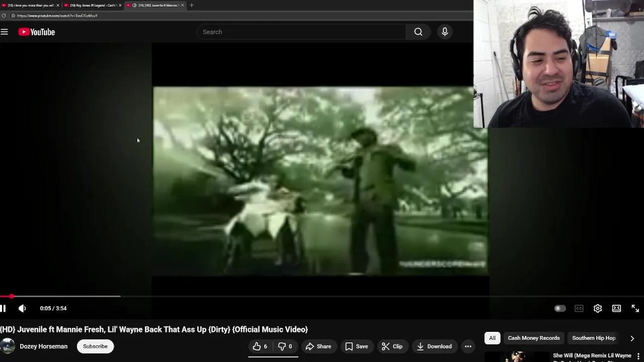Click the YouTube search input field
Image resolution: width=644 pixels, height=362 pixels.
(x=301, y=32)
